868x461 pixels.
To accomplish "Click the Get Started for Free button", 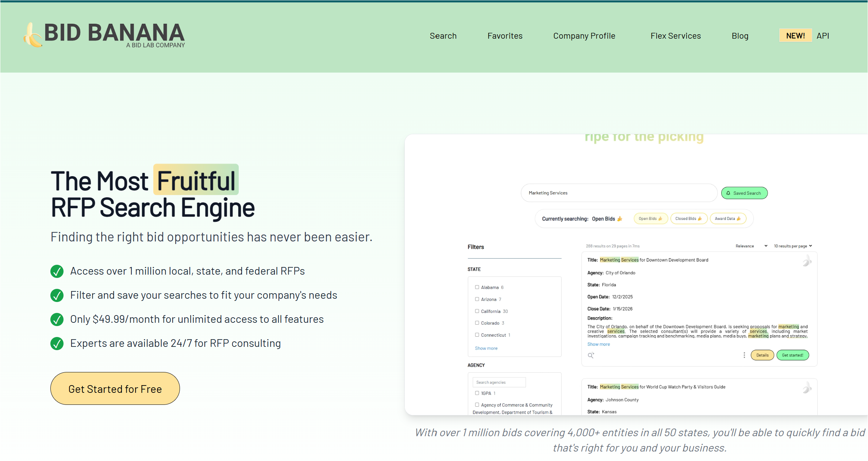I will tap(115, 389).
